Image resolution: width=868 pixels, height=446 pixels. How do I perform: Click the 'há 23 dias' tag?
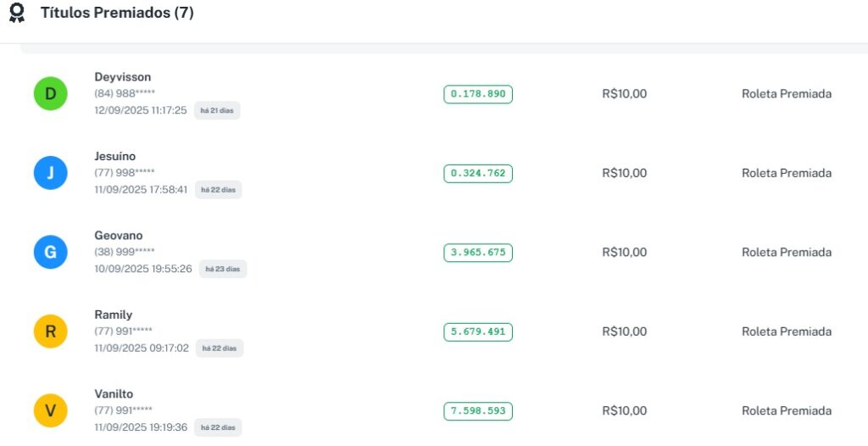(x=223, y=269)
